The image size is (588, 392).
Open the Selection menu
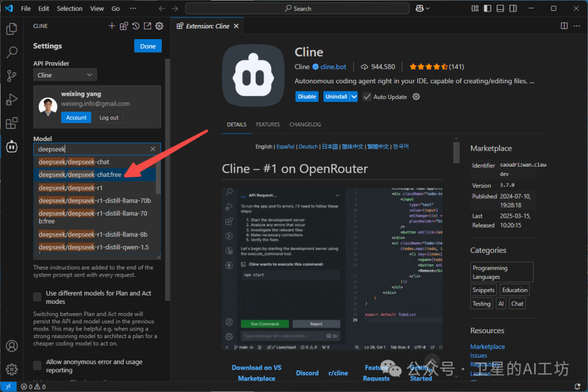click(69, 8)
